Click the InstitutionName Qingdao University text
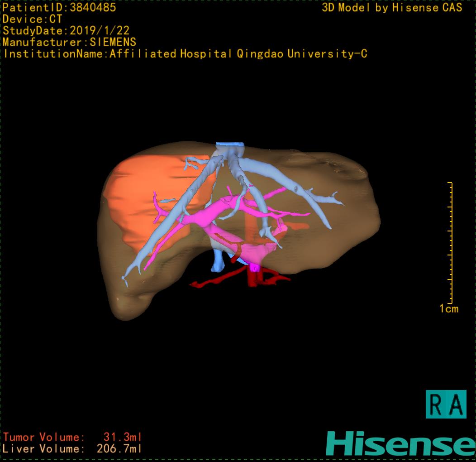 coord(186,54)
